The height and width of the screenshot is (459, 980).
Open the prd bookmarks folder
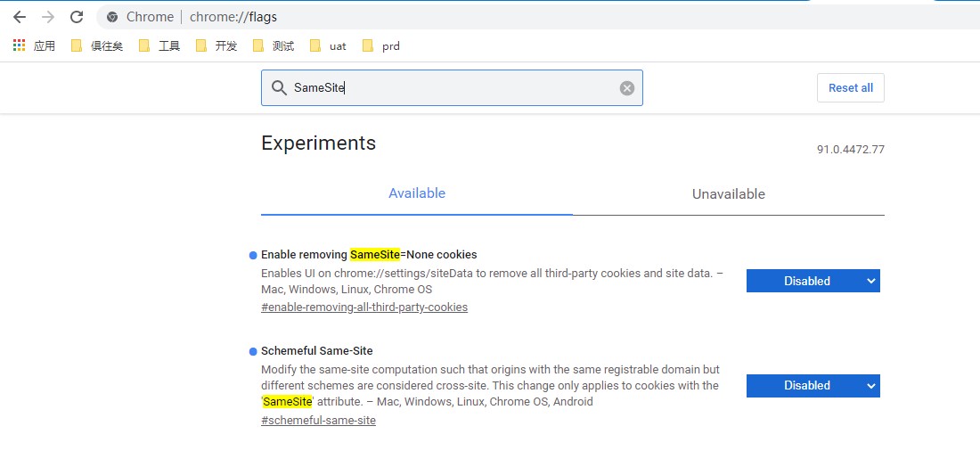pos(381,45)
